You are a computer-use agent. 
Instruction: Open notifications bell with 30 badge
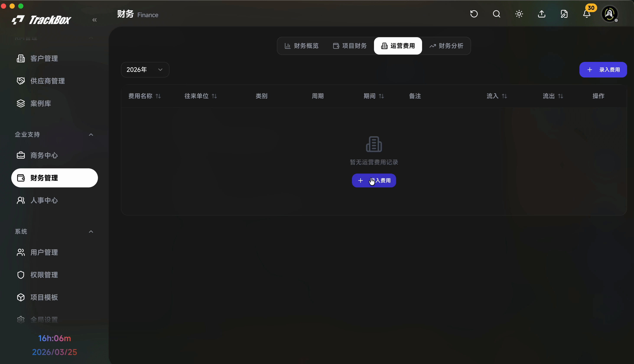(x=587, y=14)
